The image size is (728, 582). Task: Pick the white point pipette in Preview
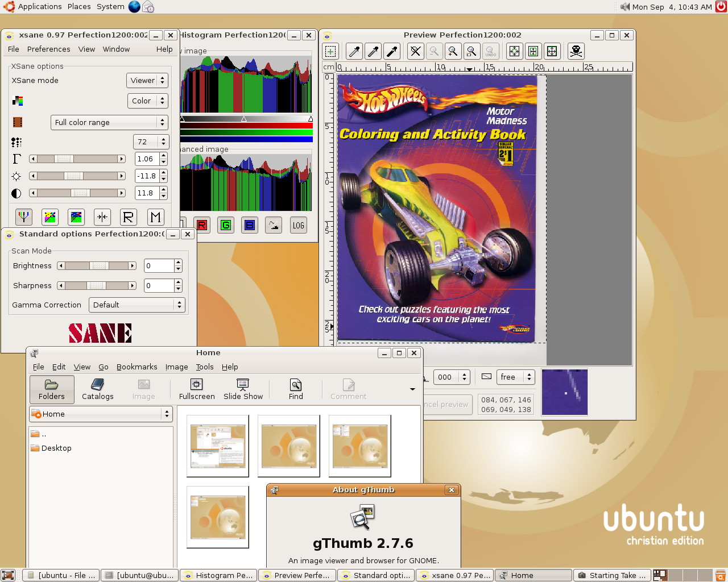354,51
